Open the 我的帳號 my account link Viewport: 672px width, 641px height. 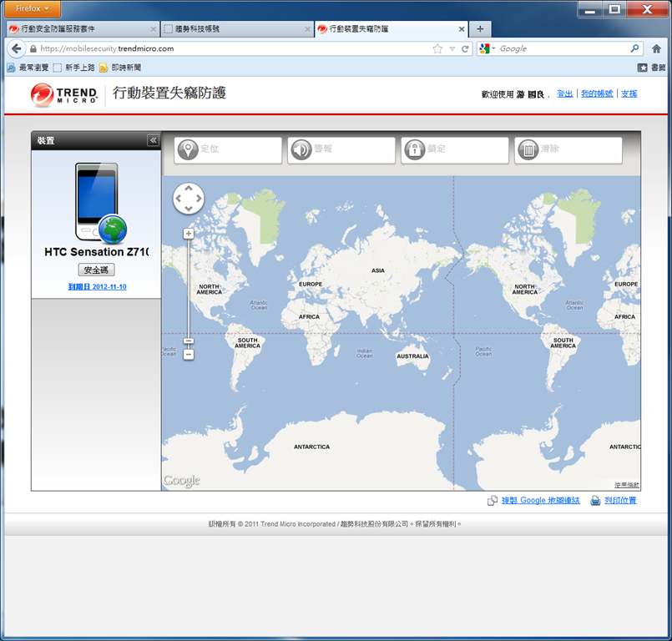coord(597,93)
